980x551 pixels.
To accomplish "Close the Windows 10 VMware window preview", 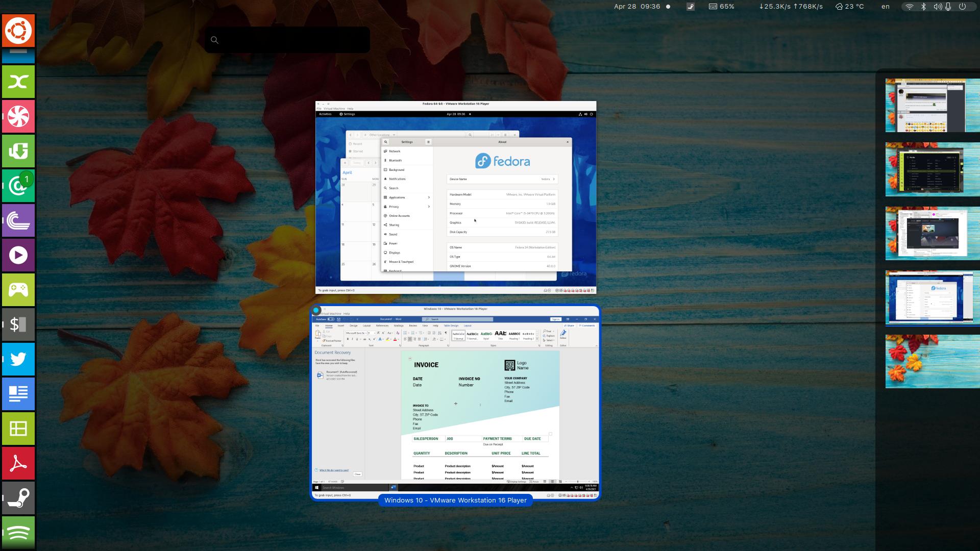I will click(x=316, y=310).
